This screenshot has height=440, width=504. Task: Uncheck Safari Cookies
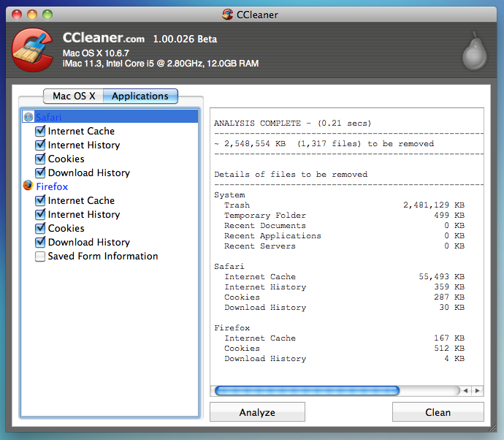(40, 159)
